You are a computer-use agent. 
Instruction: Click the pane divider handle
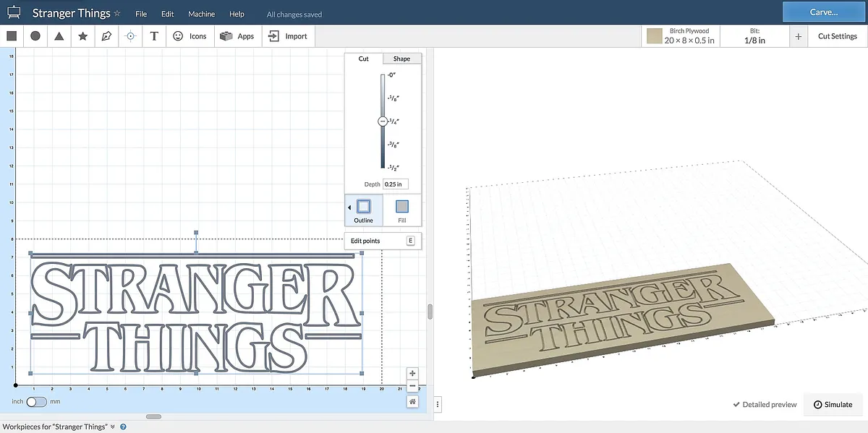430,312
